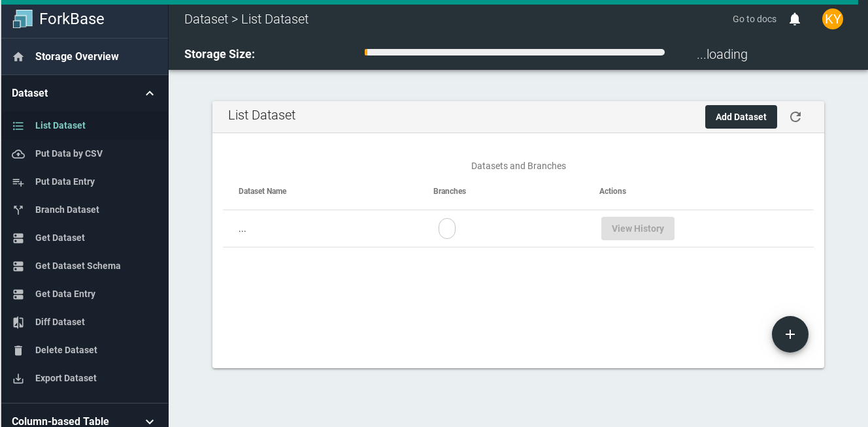Click the Put Data by CSV cloud icon
The image size is (868, 427).
(18, 154)
